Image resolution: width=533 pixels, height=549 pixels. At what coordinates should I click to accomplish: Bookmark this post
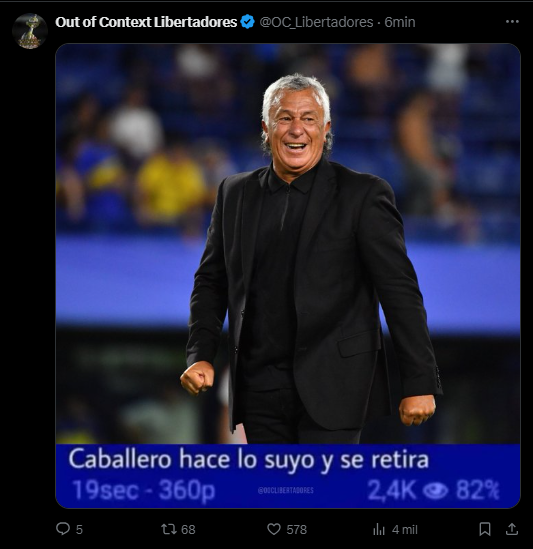coord(485,529)
